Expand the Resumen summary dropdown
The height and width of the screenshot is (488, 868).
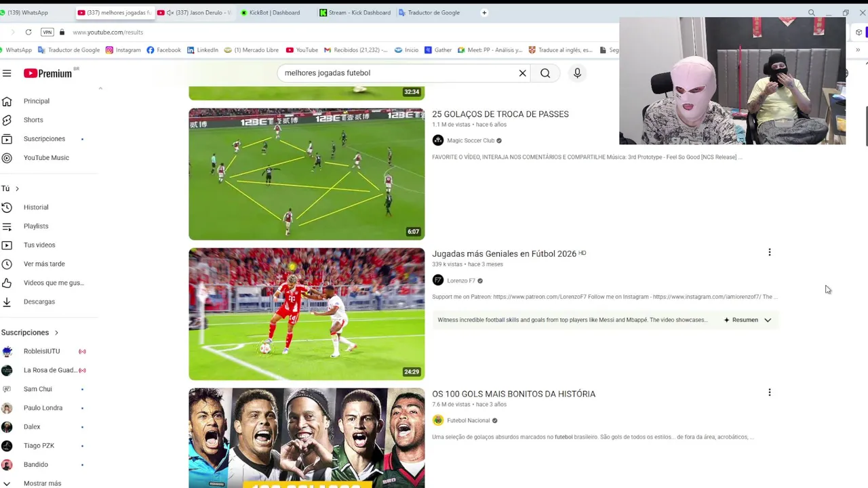pos(748,320)
